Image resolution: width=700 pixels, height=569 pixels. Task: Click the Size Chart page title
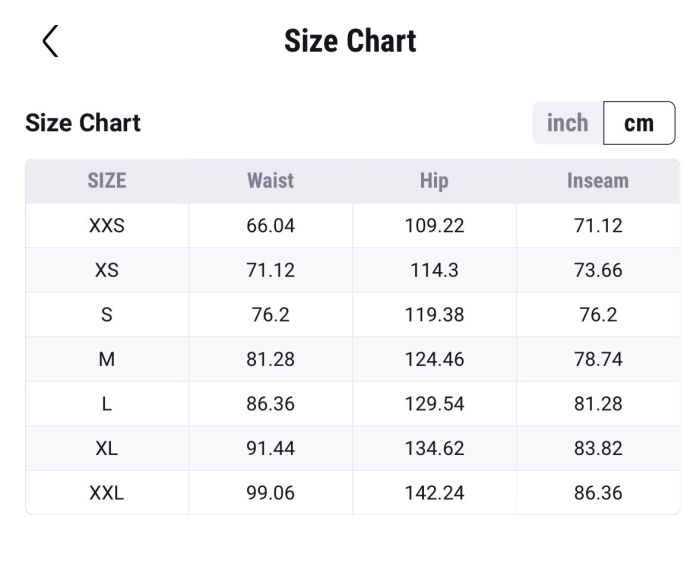pyautogui.click(x=350, y=41)
